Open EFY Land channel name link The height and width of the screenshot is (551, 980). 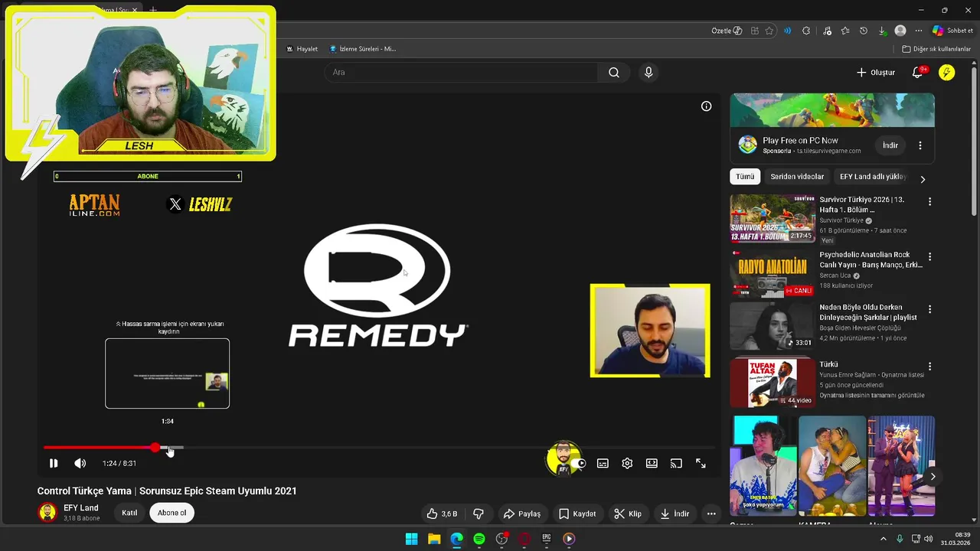coord(81,508)
